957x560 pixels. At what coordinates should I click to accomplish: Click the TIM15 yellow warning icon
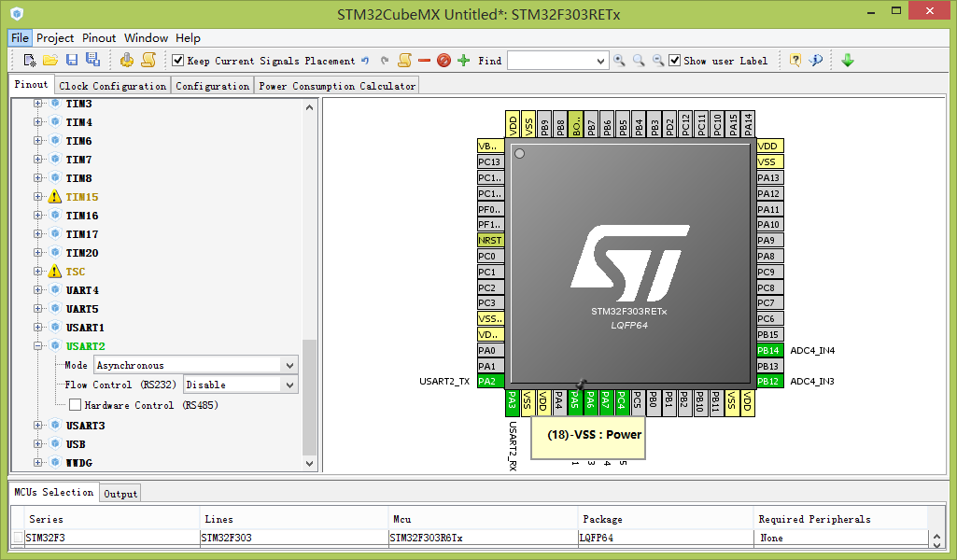[55, 196]
